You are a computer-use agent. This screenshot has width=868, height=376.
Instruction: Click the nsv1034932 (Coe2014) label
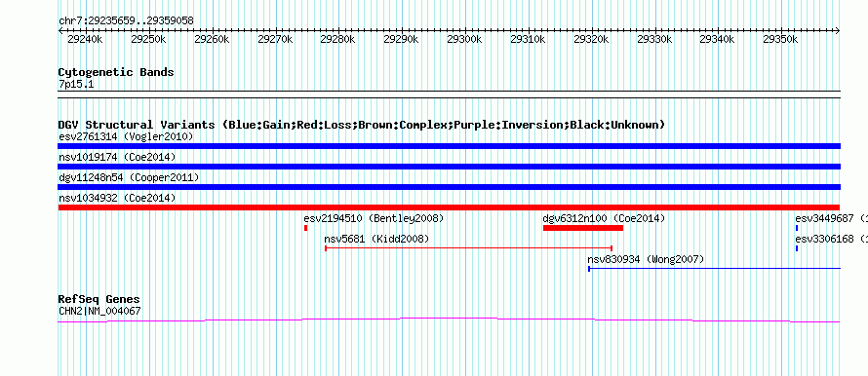click(117, 198)
